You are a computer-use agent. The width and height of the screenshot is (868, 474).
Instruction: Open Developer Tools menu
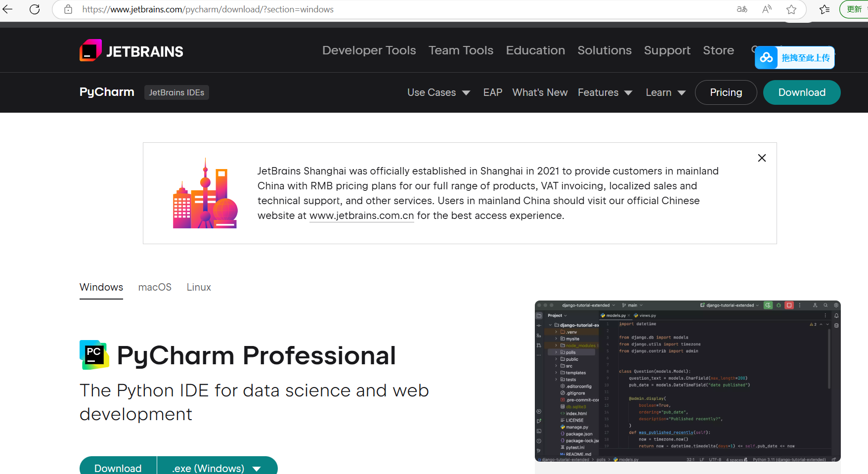point(369,50)
